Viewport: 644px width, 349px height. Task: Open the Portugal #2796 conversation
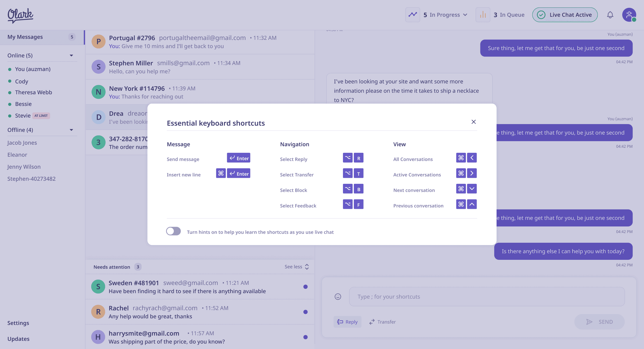(200, 42)
